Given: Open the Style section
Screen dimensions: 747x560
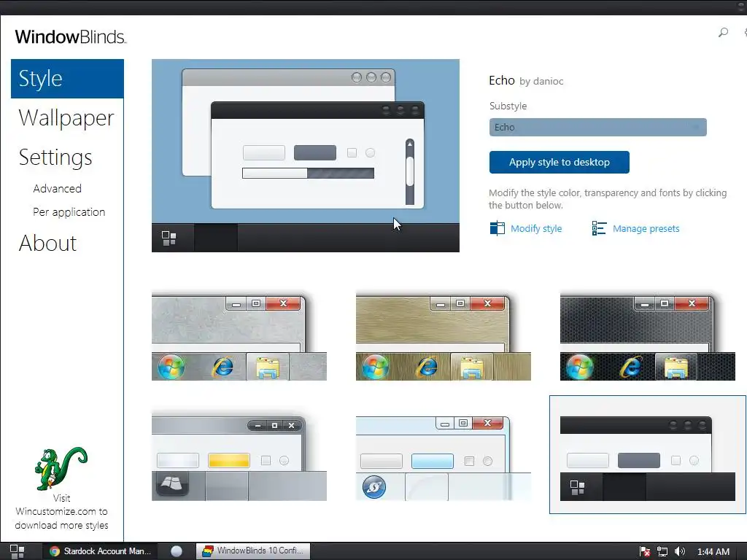Looking at the screenshot, I should pyautogui.click(x=67, y=79).
